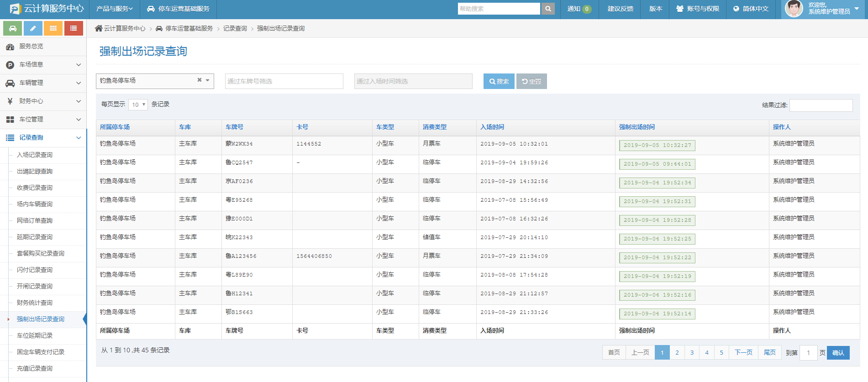Open 入场记录查询 in sidebar

pos(35,155)
